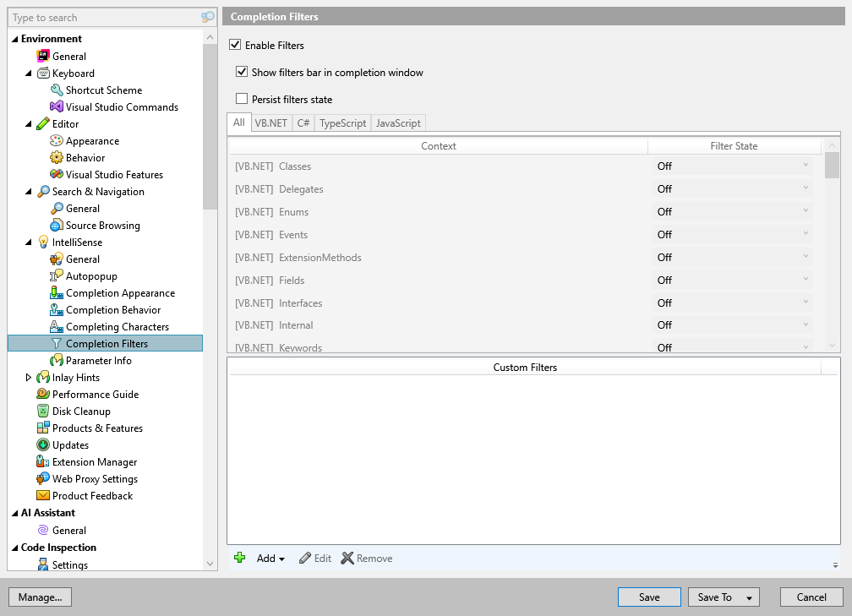
Task: Uncheck Enable Filters
Action: pos(234,45)
